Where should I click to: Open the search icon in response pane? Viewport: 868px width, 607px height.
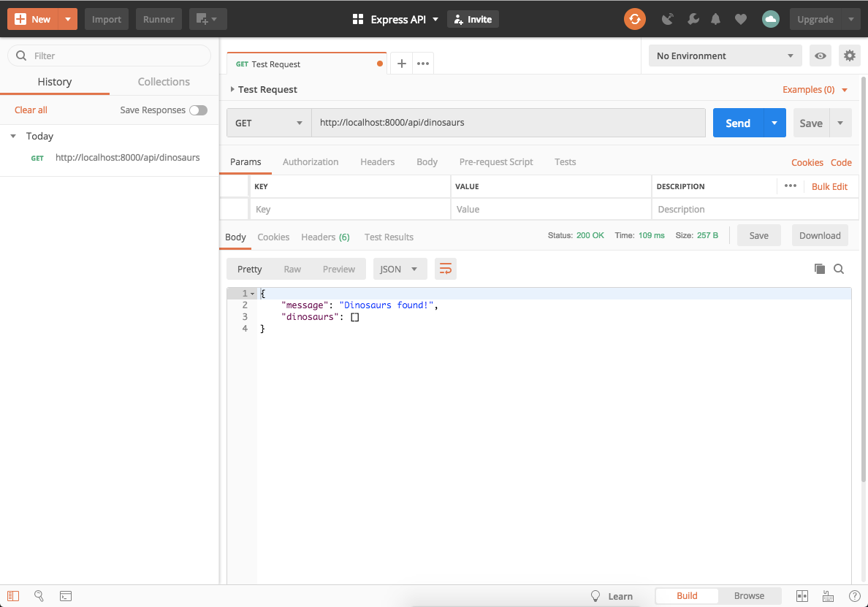coord(839,269)
